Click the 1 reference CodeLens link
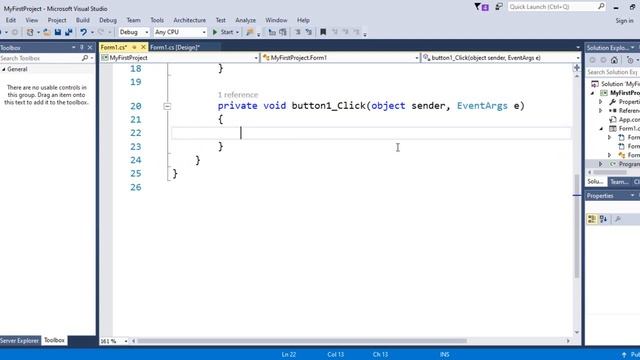 click(x=238, y=95)
